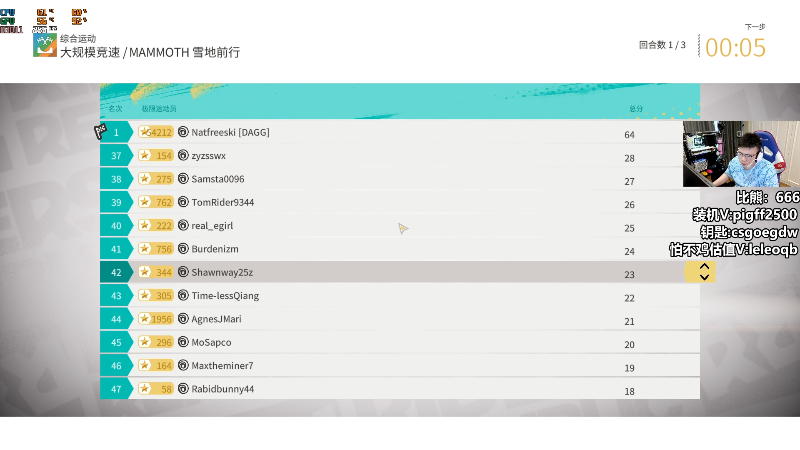Viewport: 800px width, 450px height.
Task: Click the streamer webcam thumbnail
Action: point(741,154)
